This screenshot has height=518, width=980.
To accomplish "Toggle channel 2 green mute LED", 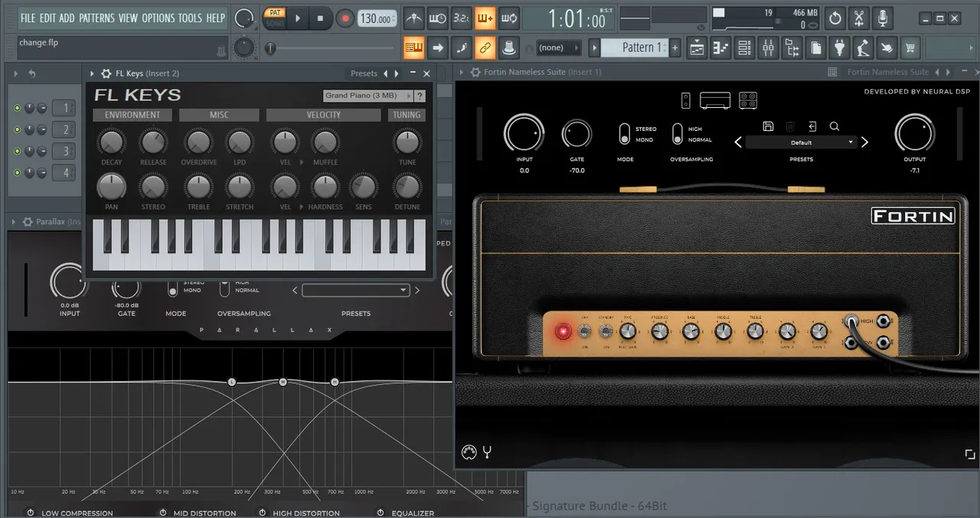I will pos(17,129).
